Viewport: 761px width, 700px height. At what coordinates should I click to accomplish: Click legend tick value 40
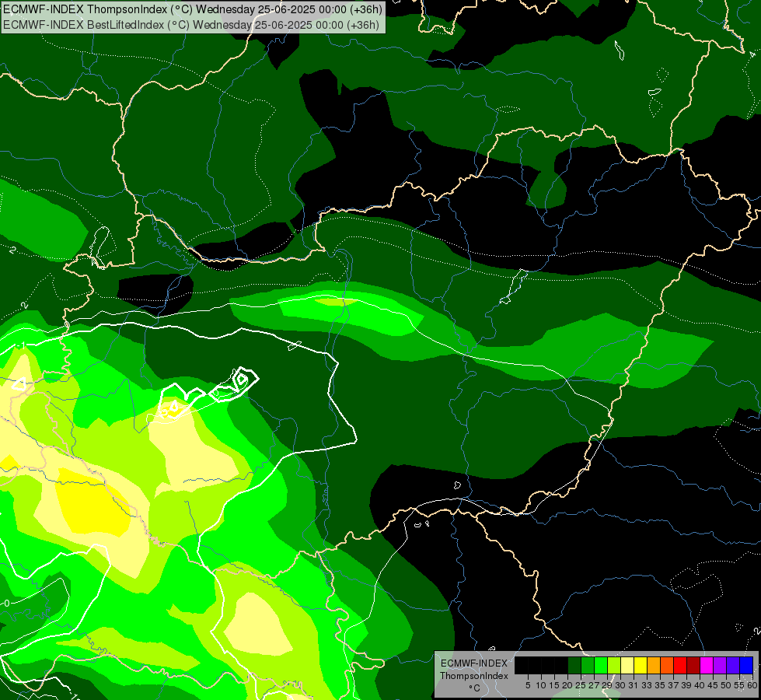point(700,685)
